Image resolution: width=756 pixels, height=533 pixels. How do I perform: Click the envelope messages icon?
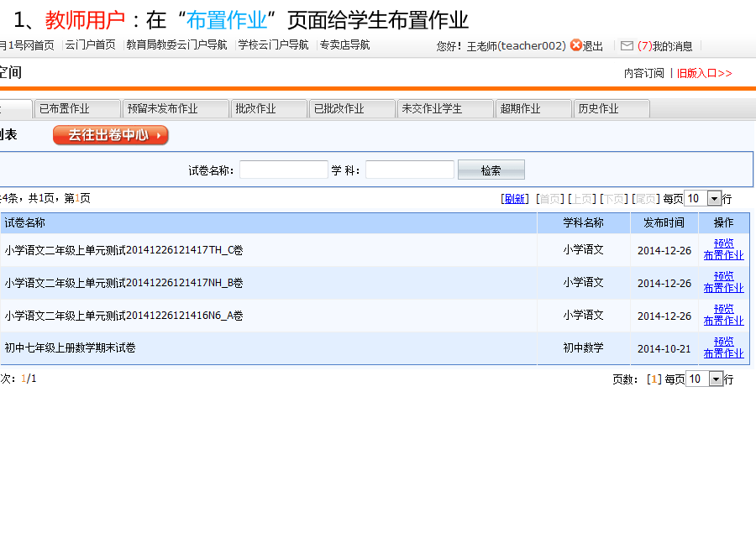(x=627, y=45)
